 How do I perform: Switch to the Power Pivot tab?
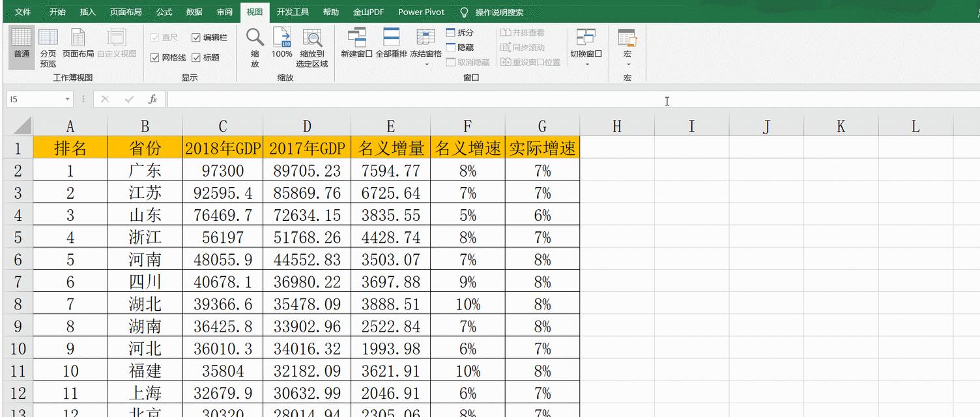click(x=421, y=12)
